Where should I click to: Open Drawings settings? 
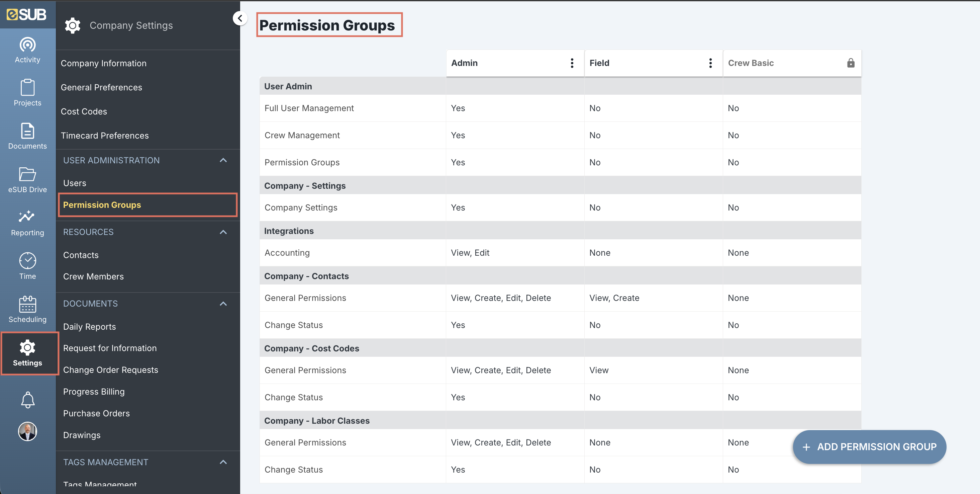pyautogui.click(x=82, y=435)
